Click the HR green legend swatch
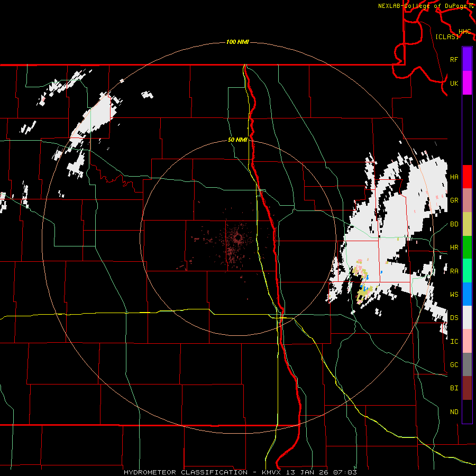 click(467, 248)
